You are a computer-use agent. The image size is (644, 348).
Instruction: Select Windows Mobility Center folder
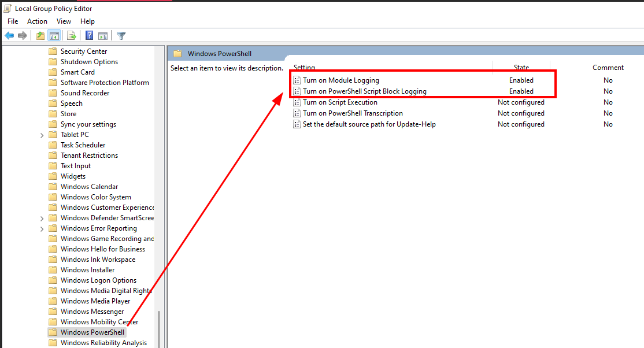tap(99, 322)
